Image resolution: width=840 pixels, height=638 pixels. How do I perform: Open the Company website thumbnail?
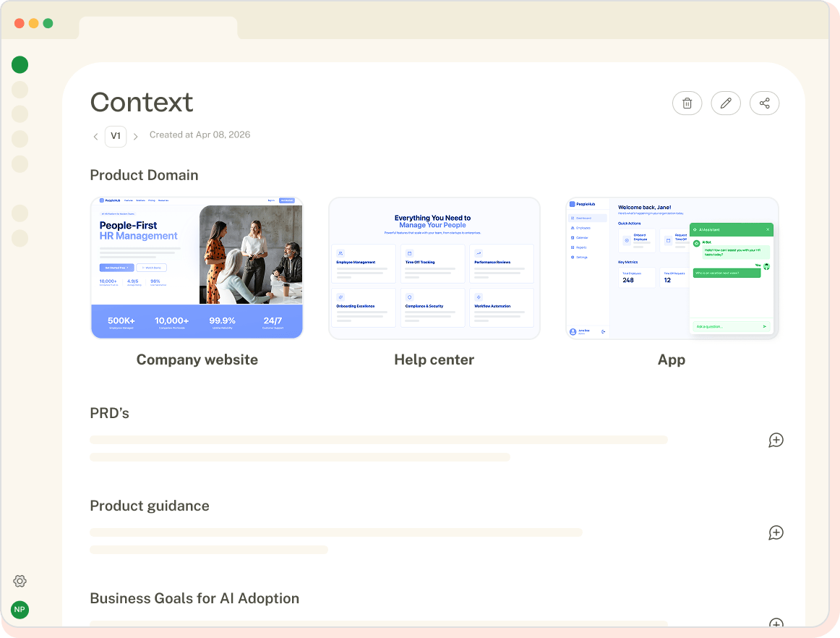(197, 268)
